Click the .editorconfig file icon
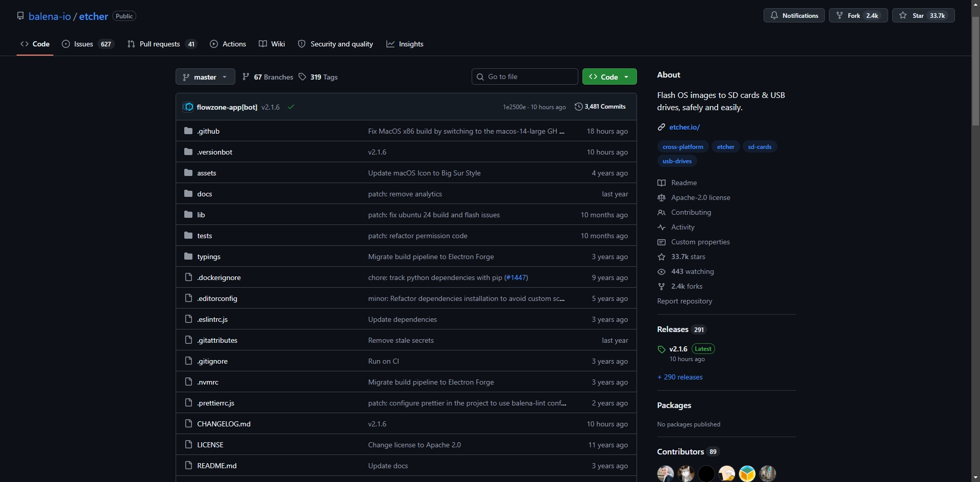Image resolution: width=980 pixels, height=482 pixels. point(188,298)
